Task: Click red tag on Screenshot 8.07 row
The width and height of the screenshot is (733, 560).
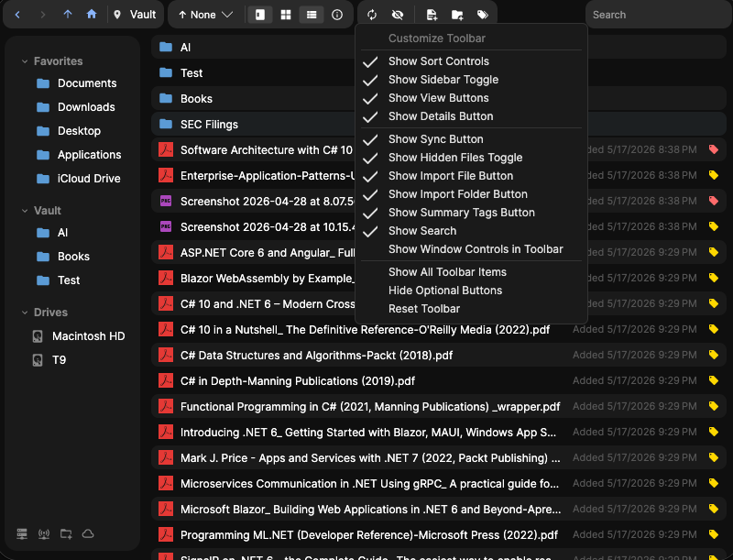Action: tap(714, 201)
